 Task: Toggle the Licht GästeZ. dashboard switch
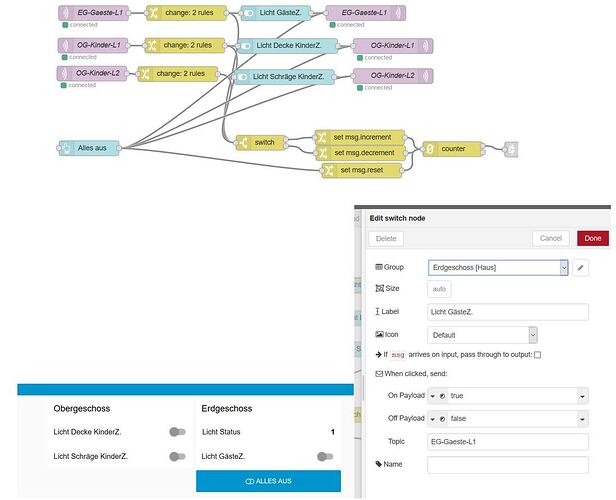coord(324,456)
